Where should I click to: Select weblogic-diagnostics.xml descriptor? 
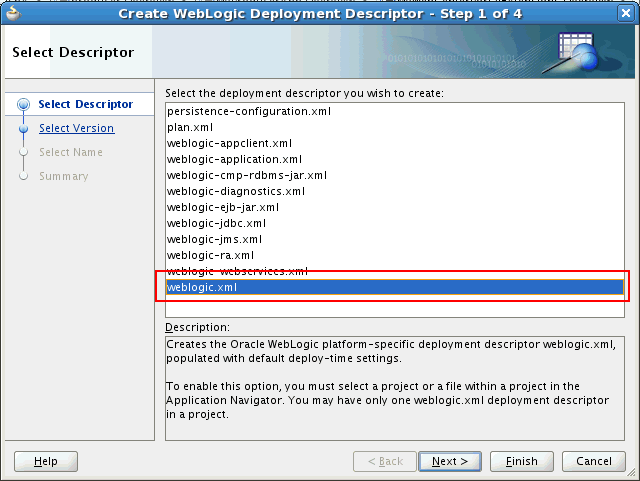pos(395,191)
